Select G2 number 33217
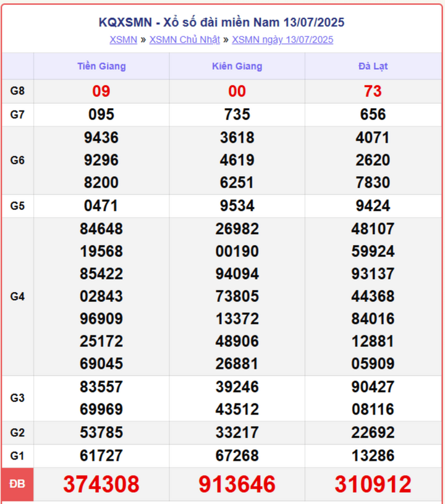Viewport: 445px width, 504px height. 237,432
